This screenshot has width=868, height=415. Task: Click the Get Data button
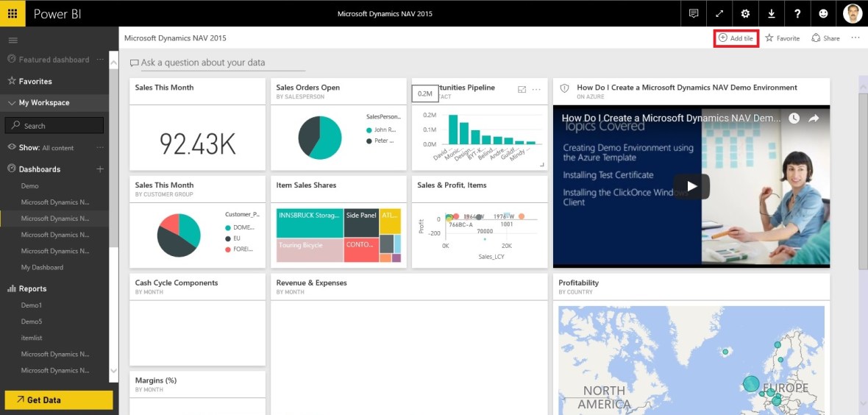click(x=58, y=400)
